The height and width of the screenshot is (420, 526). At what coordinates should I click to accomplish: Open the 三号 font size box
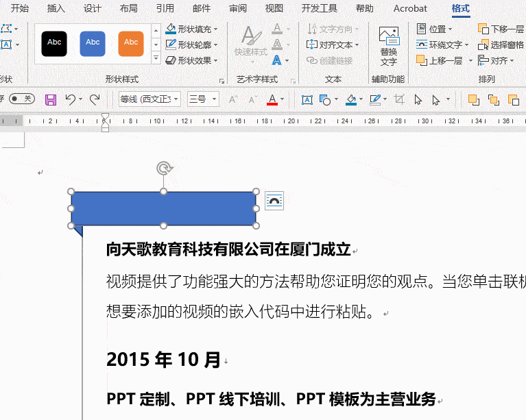[x=203, y=99]
